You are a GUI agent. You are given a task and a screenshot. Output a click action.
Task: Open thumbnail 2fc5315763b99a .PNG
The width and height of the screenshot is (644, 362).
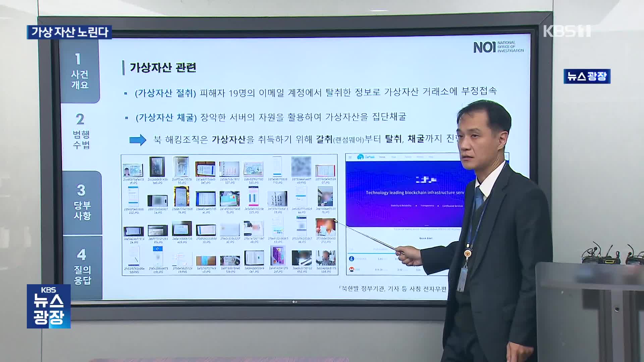coord(133,256)
